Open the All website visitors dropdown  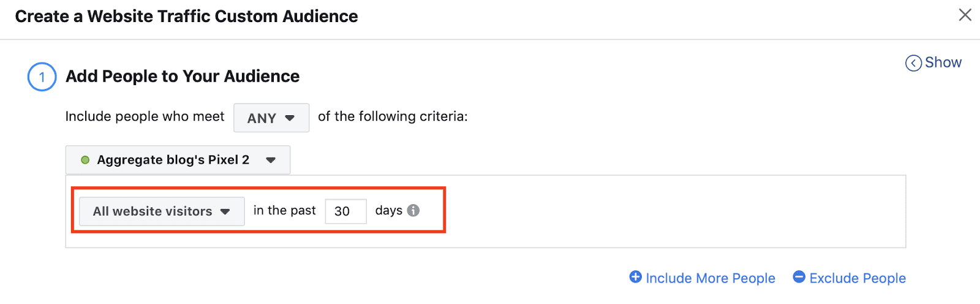coord(162,211)
